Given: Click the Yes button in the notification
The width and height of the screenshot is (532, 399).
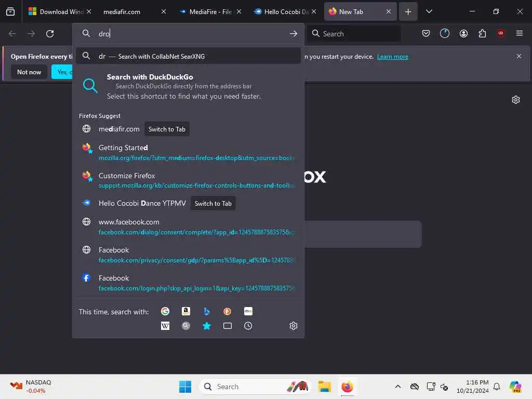Looking at the screenshot, I should [x=62, y=72].
